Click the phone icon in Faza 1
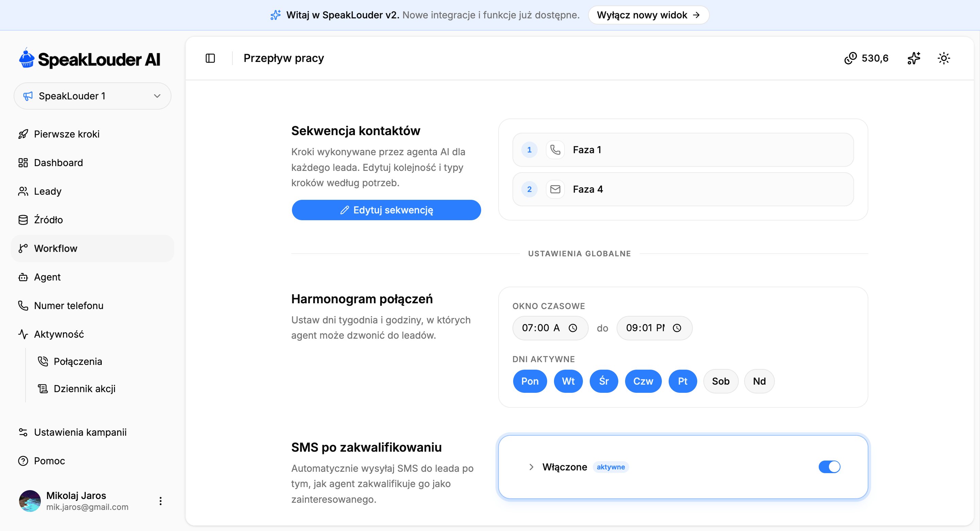This screenshot has width=980, height=531. tap(555, 149)
